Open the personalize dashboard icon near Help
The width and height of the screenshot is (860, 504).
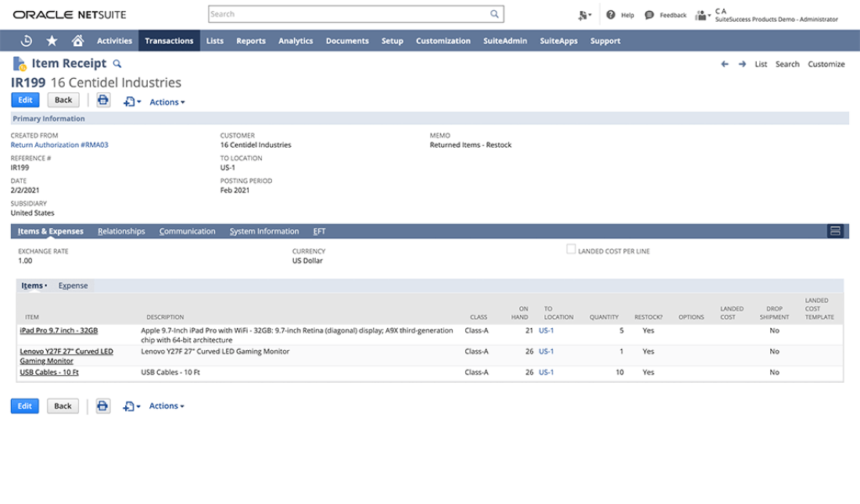click(x=584, y=16)
